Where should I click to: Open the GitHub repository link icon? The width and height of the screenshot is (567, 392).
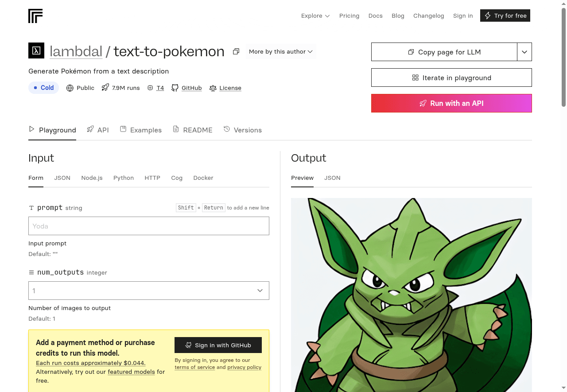pos(175,88)
